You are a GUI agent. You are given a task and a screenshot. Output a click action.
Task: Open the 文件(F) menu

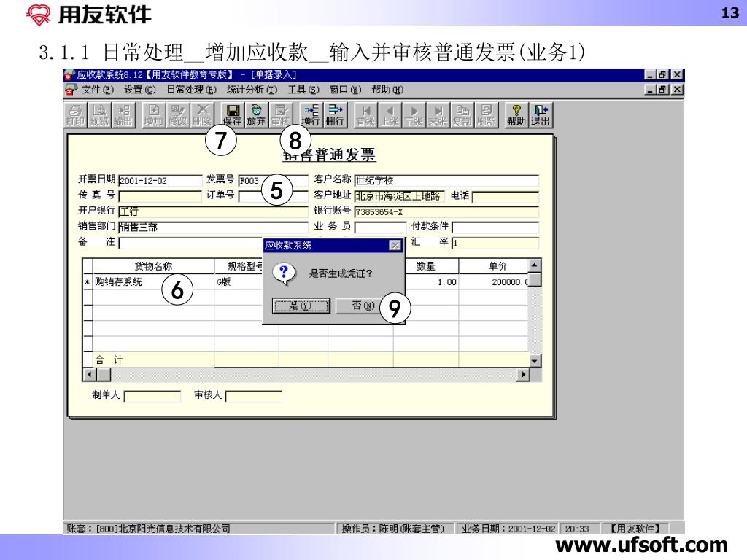tap(98, 90)
